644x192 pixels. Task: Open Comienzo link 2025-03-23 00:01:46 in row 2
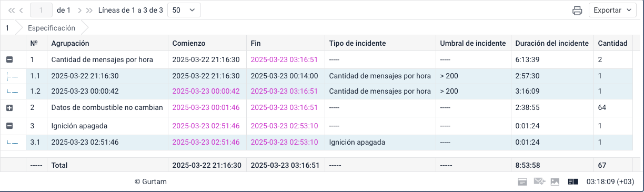pos(206,107)
